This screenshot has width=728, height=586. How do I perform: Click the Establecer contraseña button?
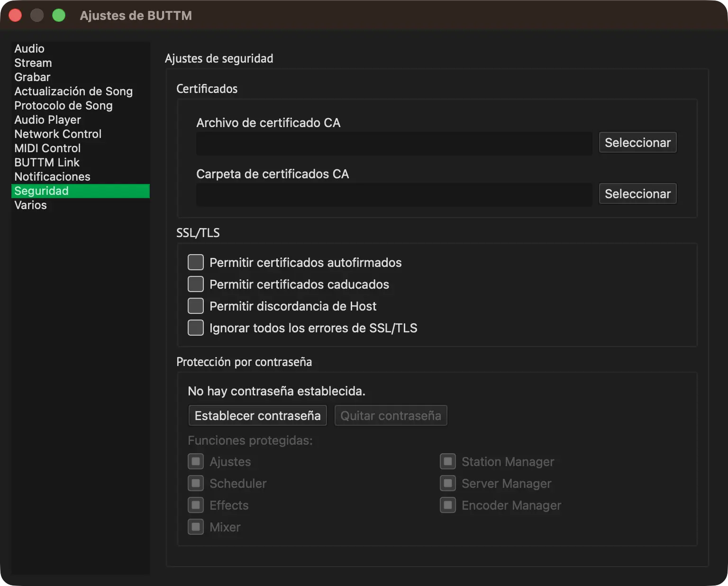pyautogui.click(x=258, y=416)
